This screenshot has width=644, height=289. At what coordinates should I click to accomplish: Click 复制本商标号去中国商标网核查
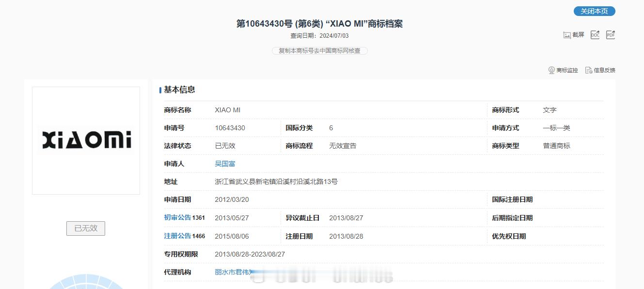320,50
